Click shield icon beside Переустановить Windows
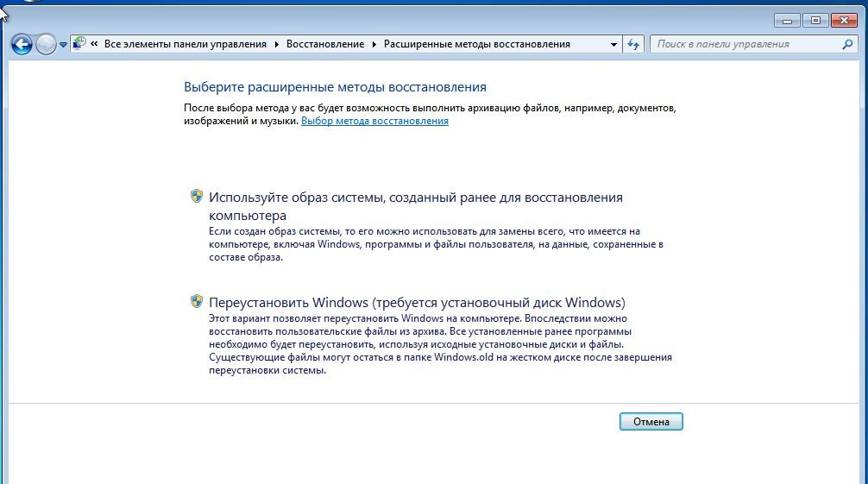The width and height of the screenshot is (868, 484). tap(197, 301)
